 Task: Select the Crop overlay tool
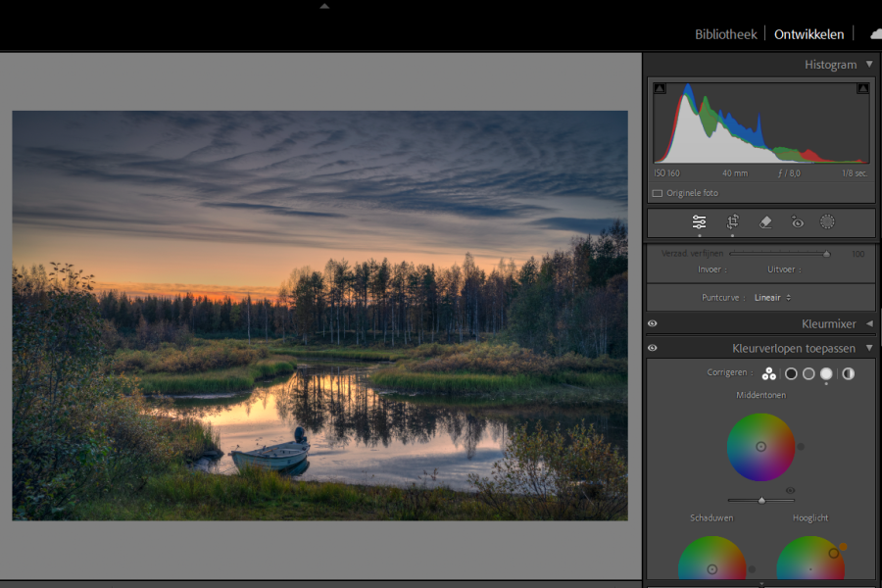(x=732, y=222)
